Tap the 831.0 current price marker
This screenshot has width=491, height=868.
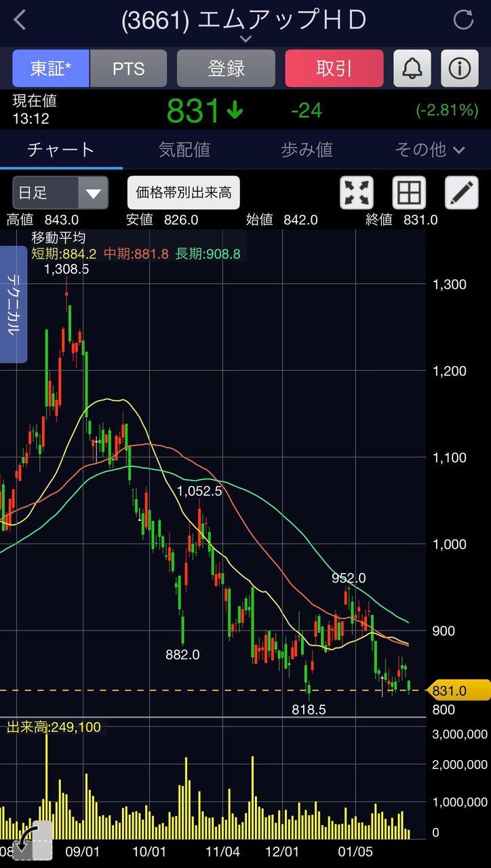[458, 690]
